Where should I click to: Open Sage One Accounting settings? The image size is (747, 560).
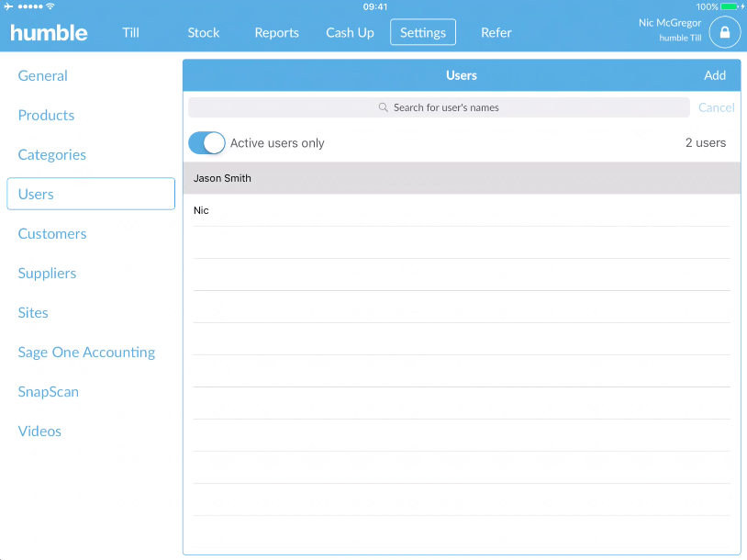point(86,353)
